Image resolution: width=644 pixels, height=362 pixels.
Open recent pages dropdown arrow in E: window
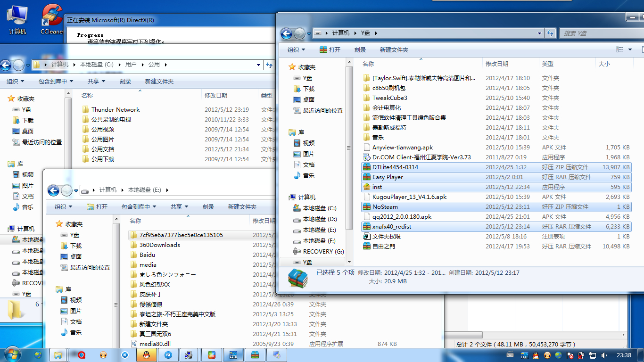pyautogui.click(x=76, y=191)
